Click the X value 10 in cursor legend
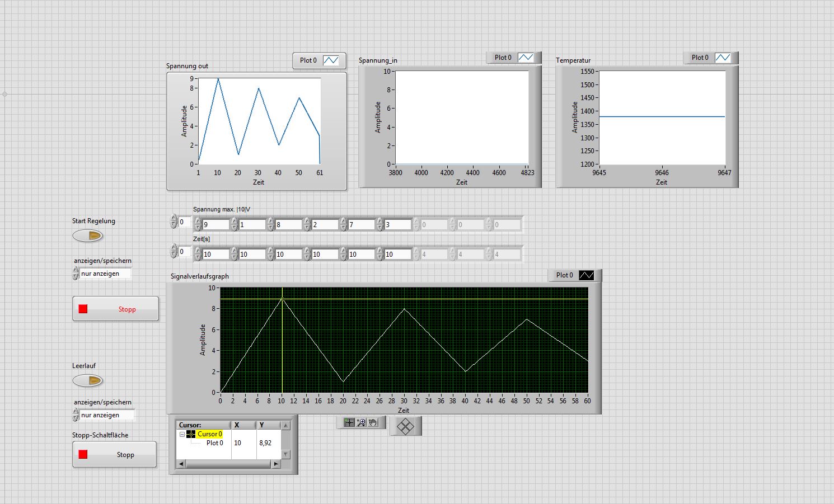The height and width of the screenshot is (504, 834). point(237,443)
